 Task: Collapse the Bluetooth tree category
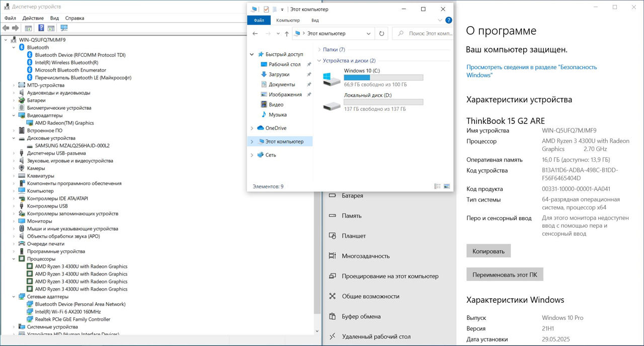tap(14, 47)
